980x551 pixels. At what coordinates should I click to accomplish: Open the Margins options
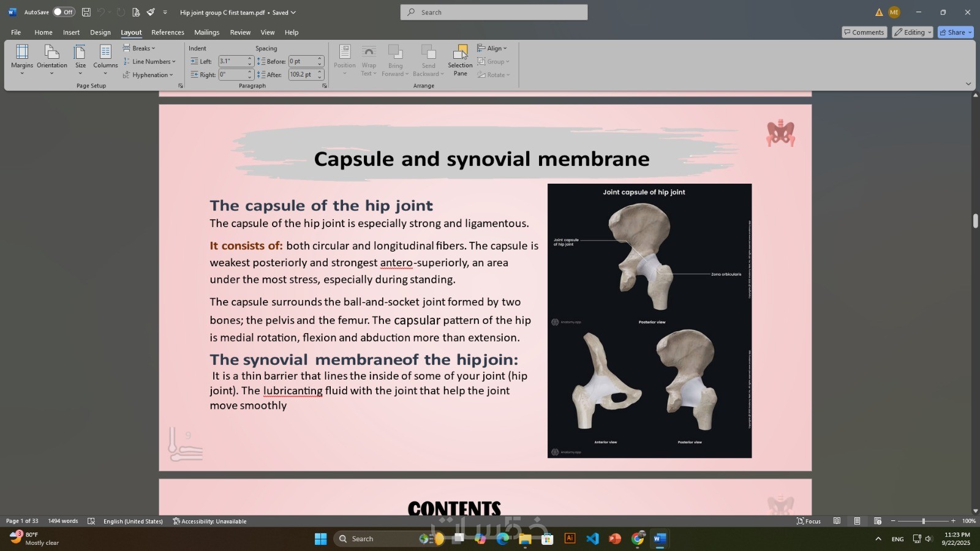tap(22, 59)
